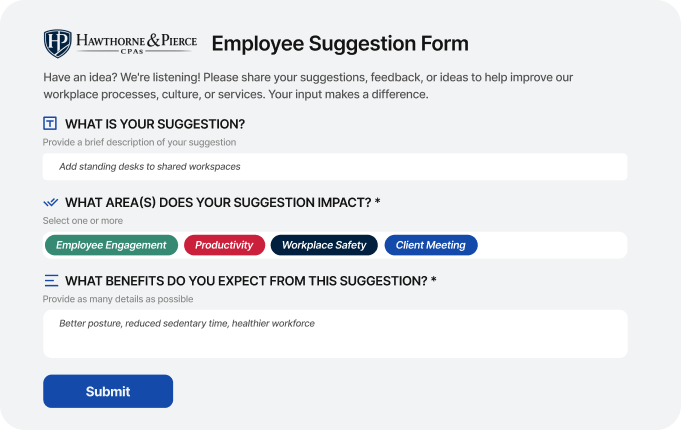
Task: Click the double-checkmark icon beside areas heading
Action: coord(50,202)
